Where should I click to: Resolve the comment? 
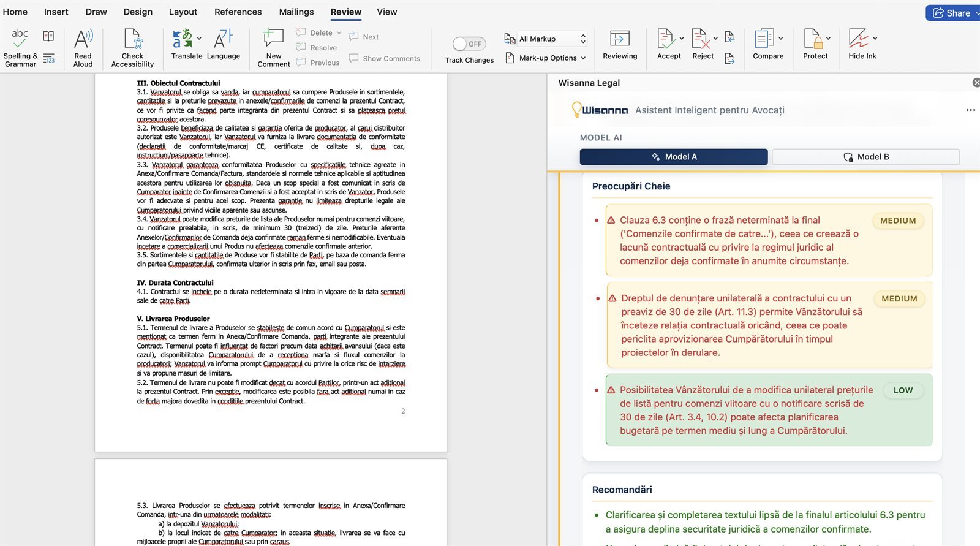coord(317,47)
